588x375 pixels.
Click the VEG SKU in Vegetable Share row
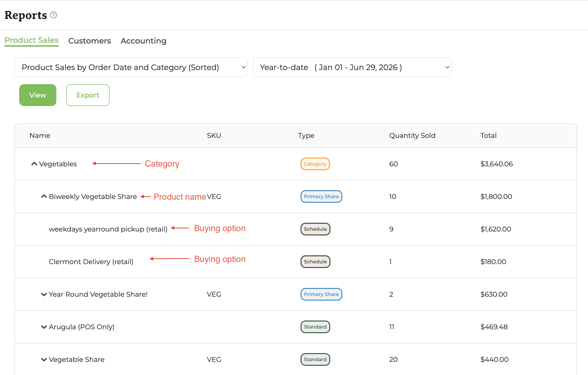click(x=214, y=359)
